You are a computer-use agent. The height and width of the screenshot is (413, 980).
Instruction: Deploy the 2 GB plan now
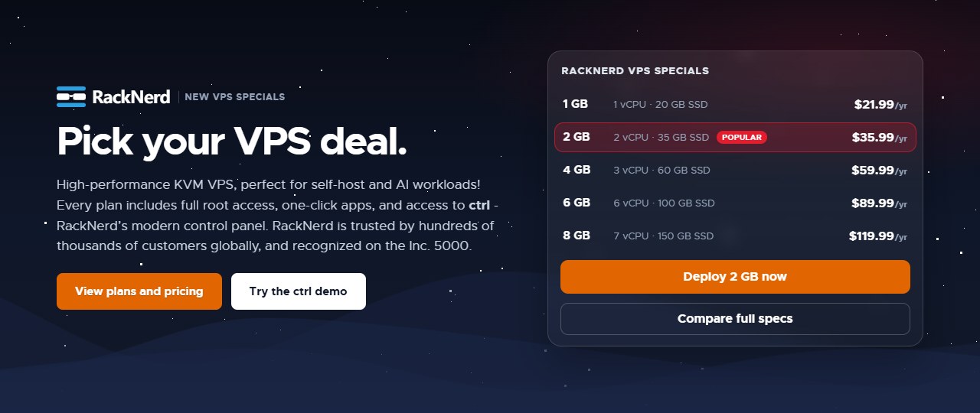735,277
